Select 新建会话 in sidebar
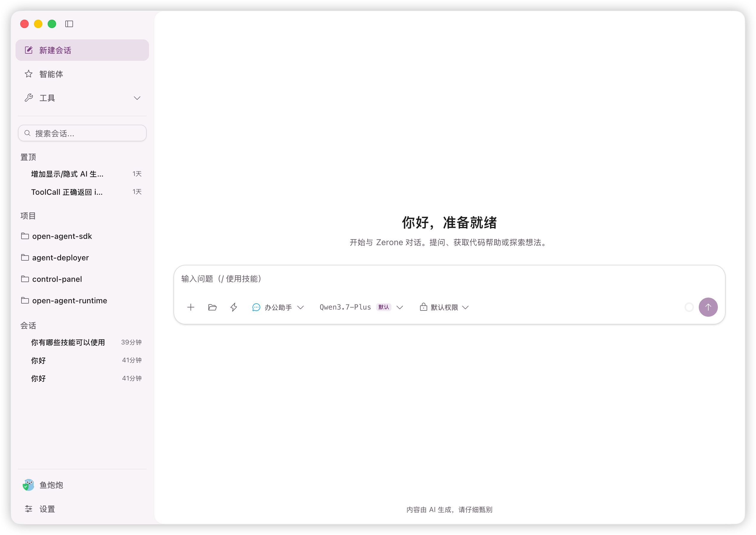Viewport: 756px width, 535px height. (82, 50)
